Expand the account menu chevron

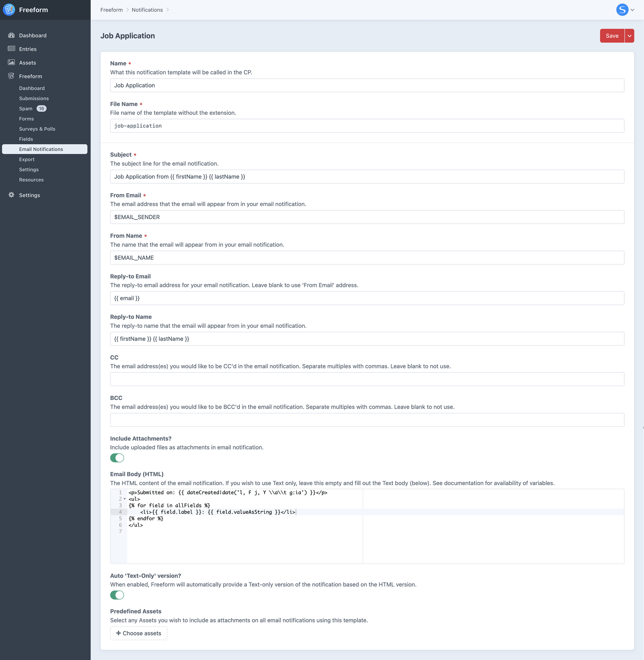[x=632, y=10]
